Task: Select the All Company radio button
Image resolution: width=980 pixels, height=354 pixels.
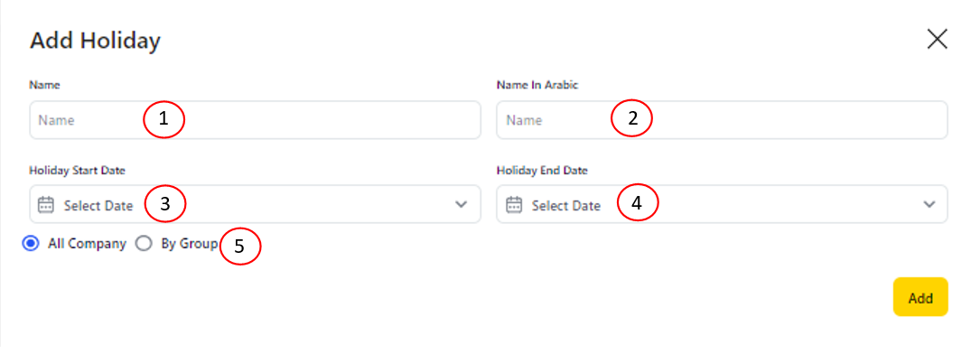Action: [x=31, y=244]
